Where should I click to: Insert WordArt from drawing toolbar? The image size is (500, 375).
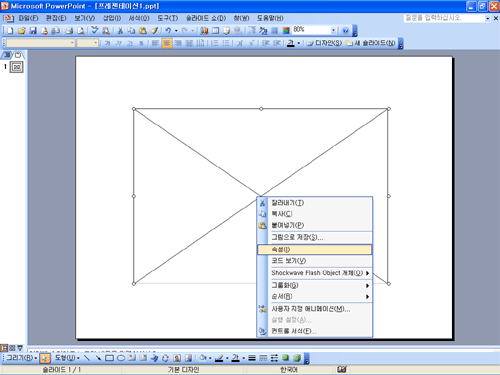(x=154, y=358)
